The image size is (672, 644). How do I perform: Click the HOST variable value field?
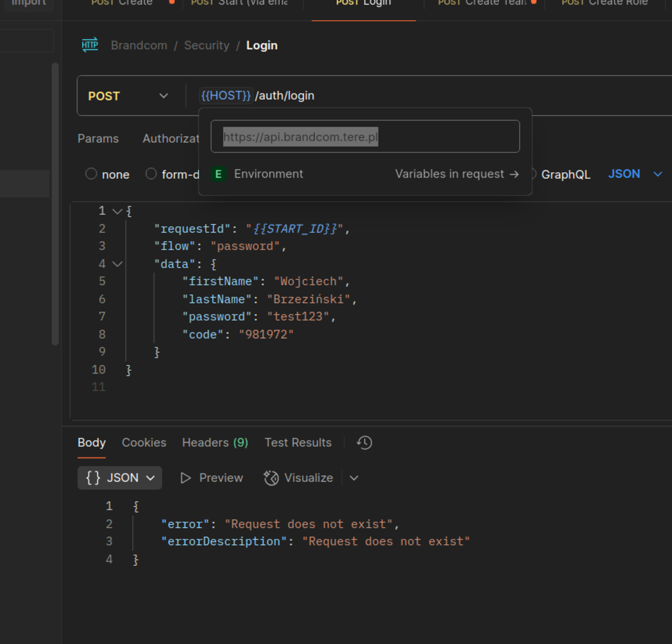coord(365,137)
